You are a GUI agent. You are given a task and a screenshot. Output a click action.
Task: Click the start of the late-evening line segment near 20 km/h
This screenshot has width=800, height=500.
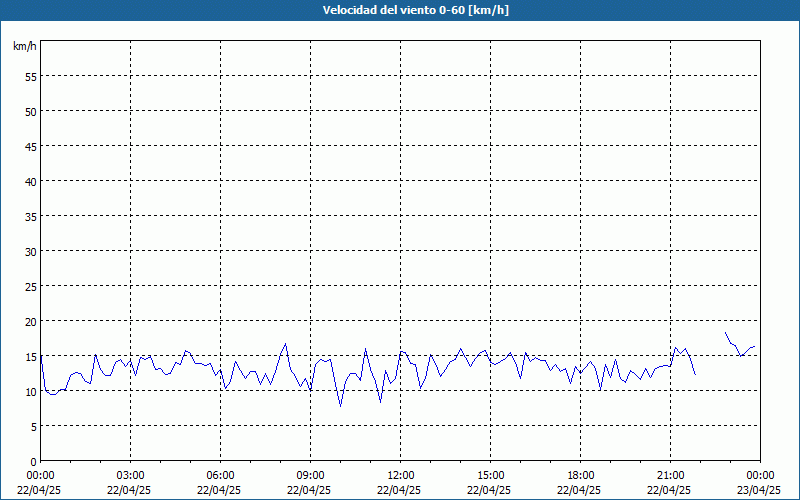coord(726,333)
